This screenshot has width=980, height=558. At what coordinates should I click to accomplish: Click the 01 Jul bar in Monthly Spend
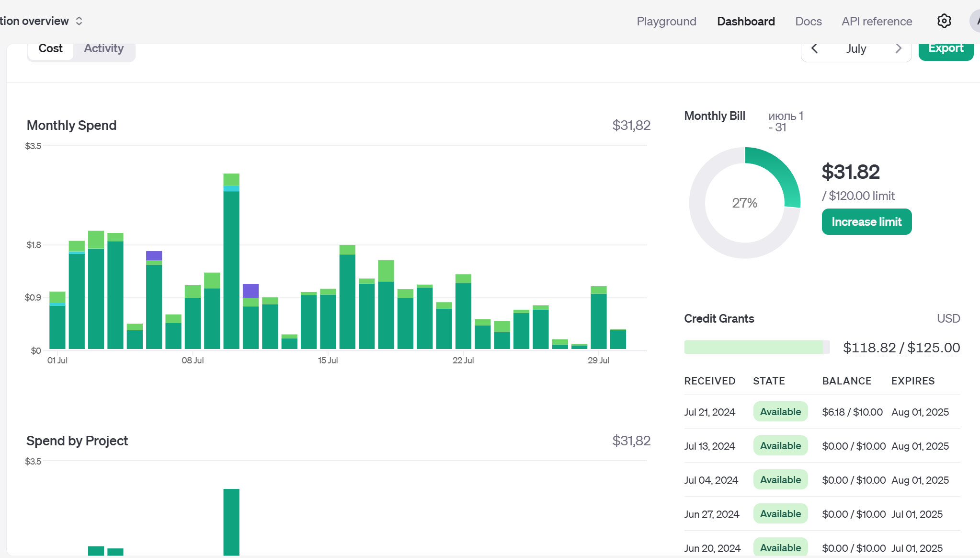click(x=57, y=320)
